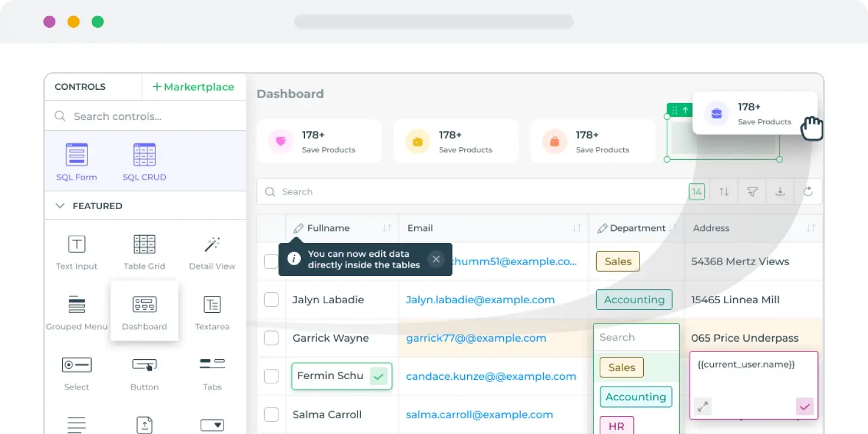Select the pink HR department tag
Viewport: 868px width, 434px height.
coord(616,426)
